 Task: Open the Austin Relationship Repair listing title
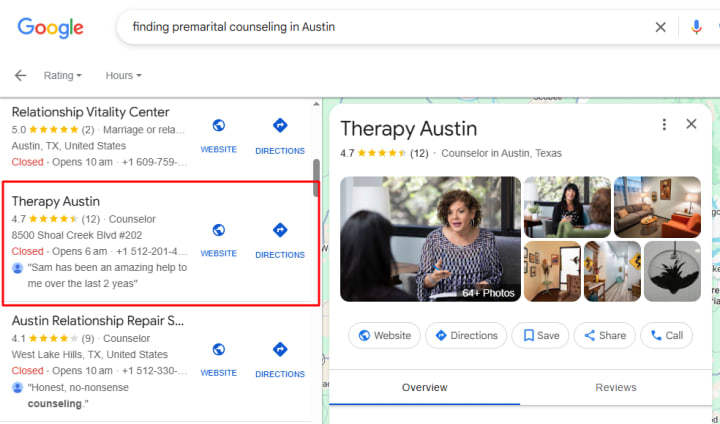pyautogui.click(x=98, y=321)
